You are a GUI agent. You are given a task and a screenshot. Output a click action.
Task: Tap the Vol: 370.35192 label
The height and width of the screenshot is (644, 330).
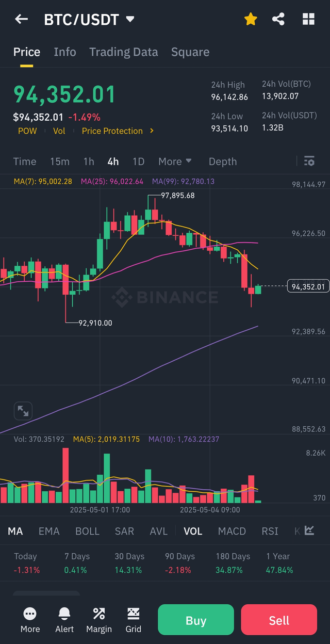pos(39,440)
